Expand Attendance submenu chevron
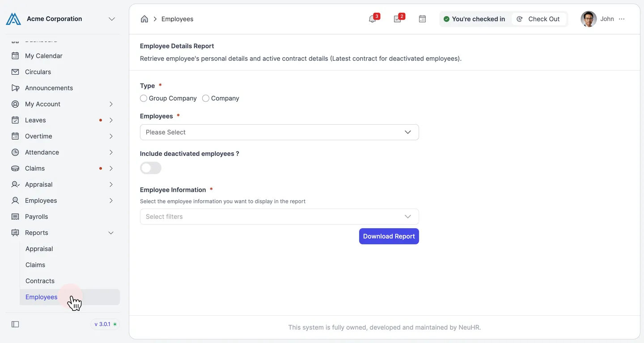The width and height of the screenshot is (644, 343). point(111,152)
